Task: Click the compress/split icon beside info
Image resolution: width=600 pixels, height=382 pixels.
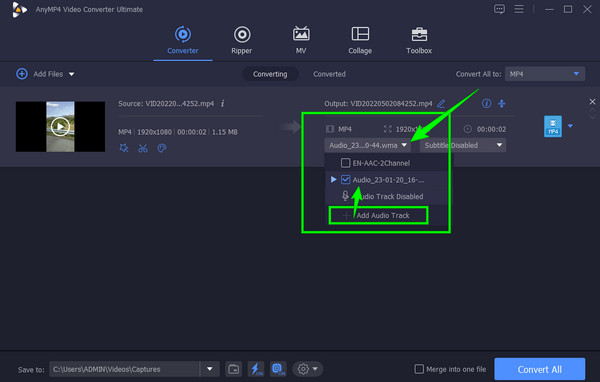Action: click(x=502, y=103)
